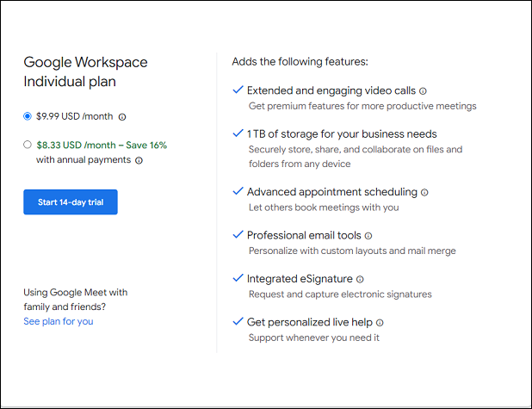
Task: Click checkmark beside Advanced appointment scheduling
Action: (x=238, y=191)
